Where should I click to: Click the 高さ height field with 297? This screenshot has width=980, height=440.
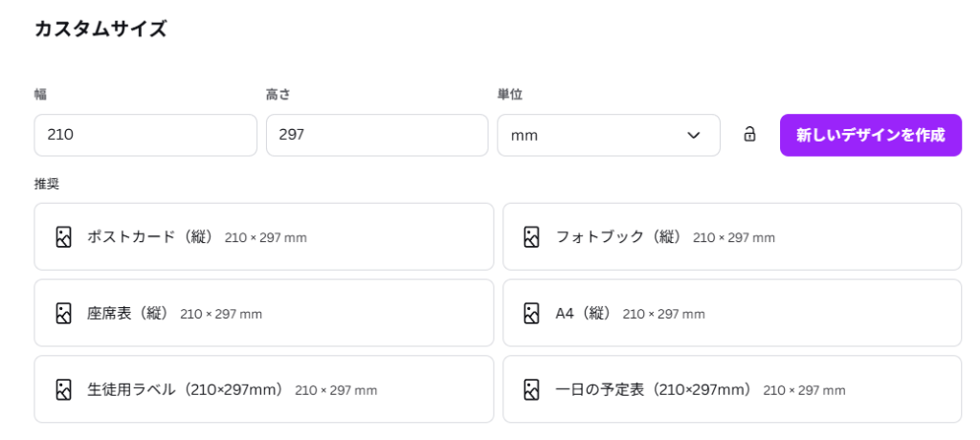pyautogui.click(x=377, y=135)
